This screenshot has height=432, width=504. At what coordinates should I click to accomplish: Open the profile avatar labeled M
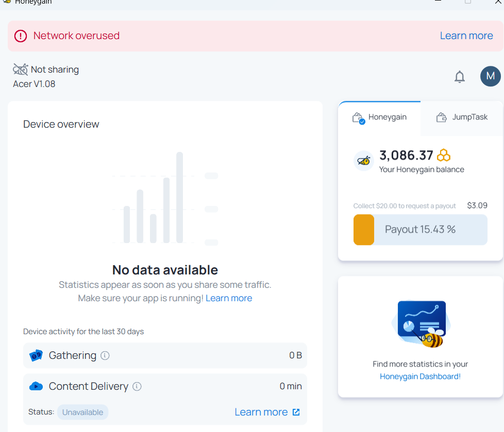(490, 76)
